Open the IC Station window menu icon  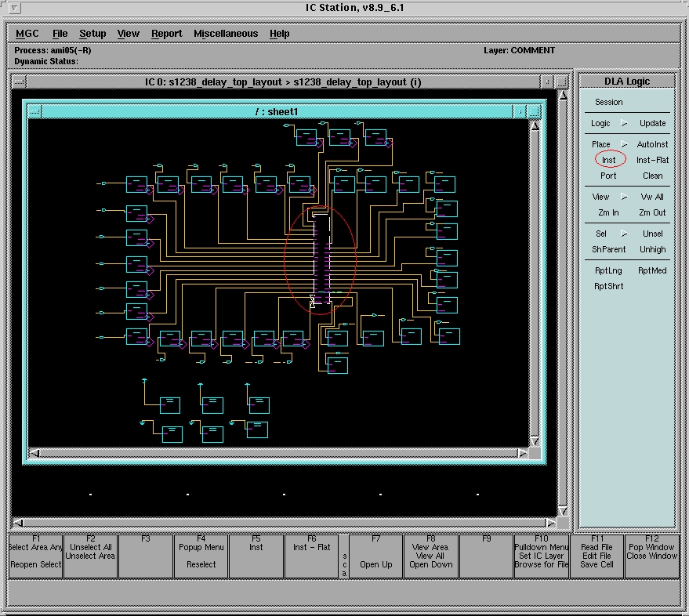pyautogui.click(x=15, y=8)
